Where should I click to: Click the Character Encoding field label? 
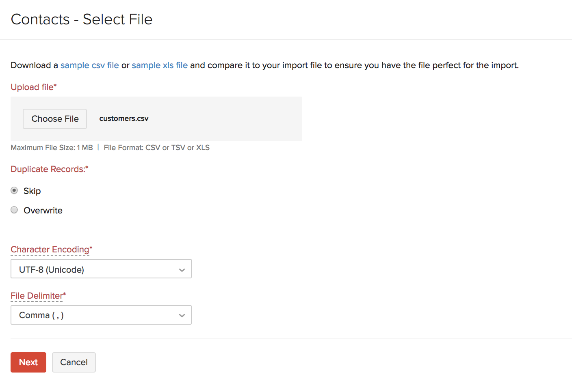(50, 250)
